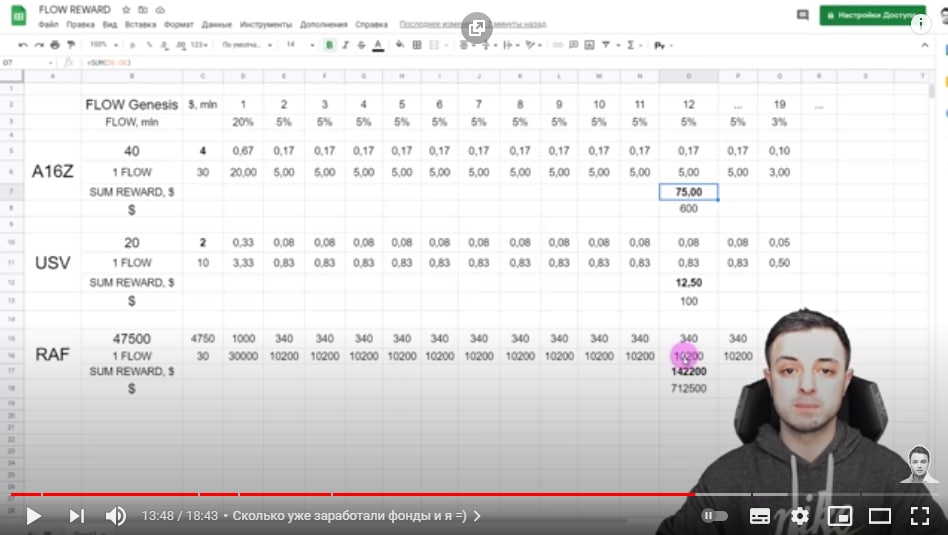Redo the last action
The width and height of the screenshot is (948, 535).
[39, 45]
